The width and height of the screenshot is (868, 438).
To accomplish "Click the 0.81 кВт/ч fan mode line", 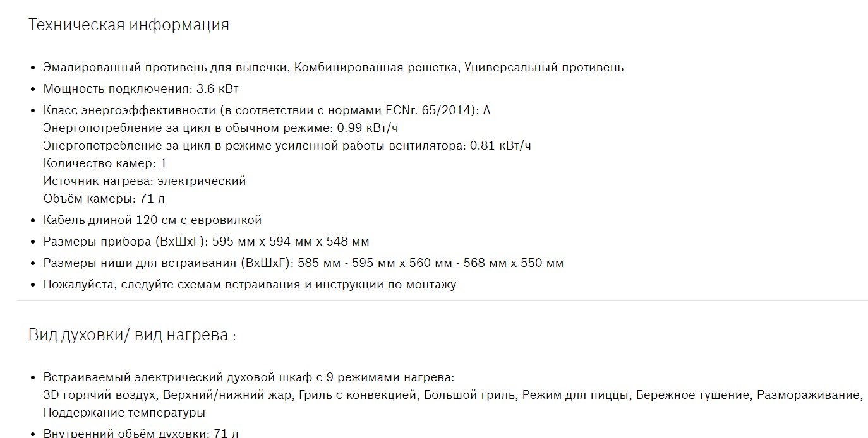I will tap(287, 146).
